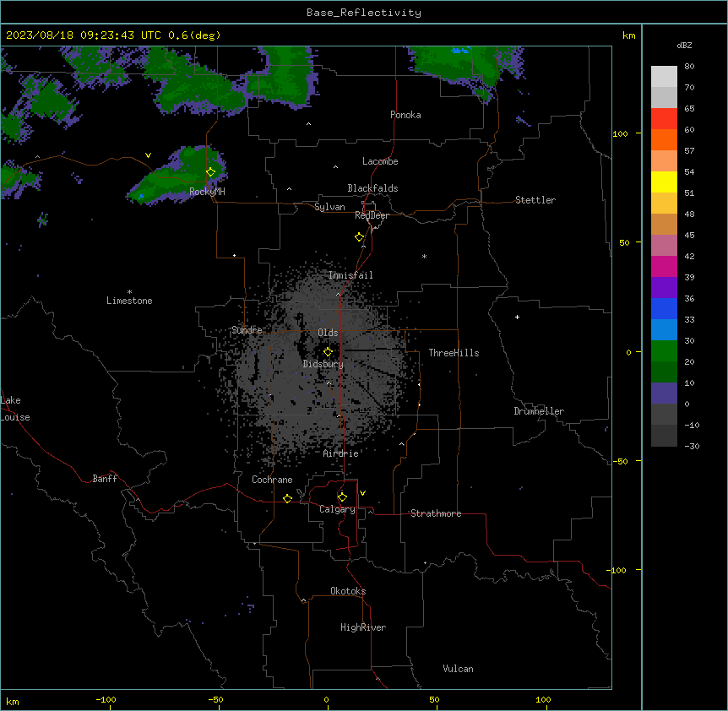This screenshot has height=711, width=728.
Task: Click the Innisfail label
Action: (350, 275)
